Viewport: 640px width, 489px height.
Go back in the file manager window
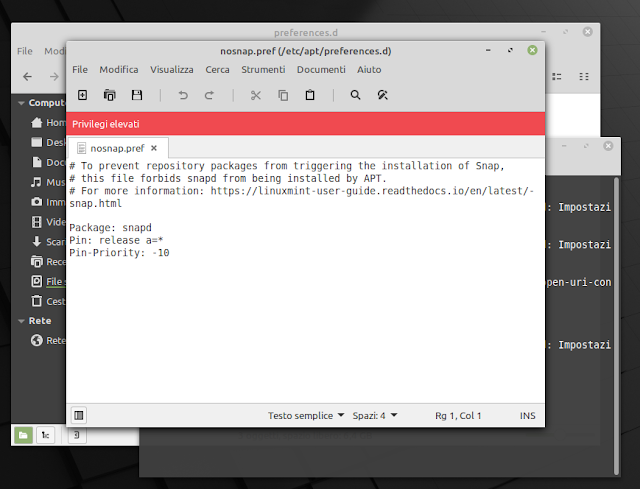tap(27, 76)
